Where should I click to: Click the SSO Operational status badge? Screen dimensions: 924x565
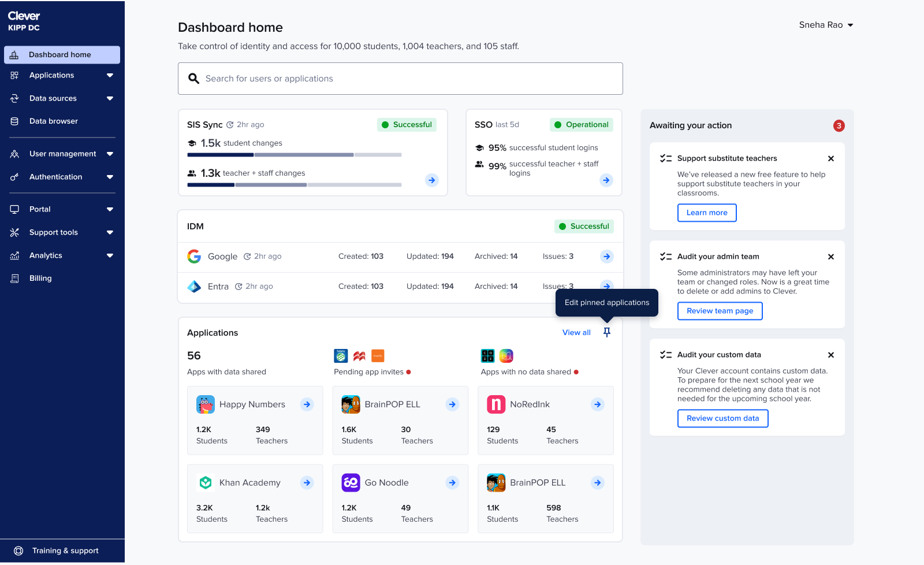582,125
